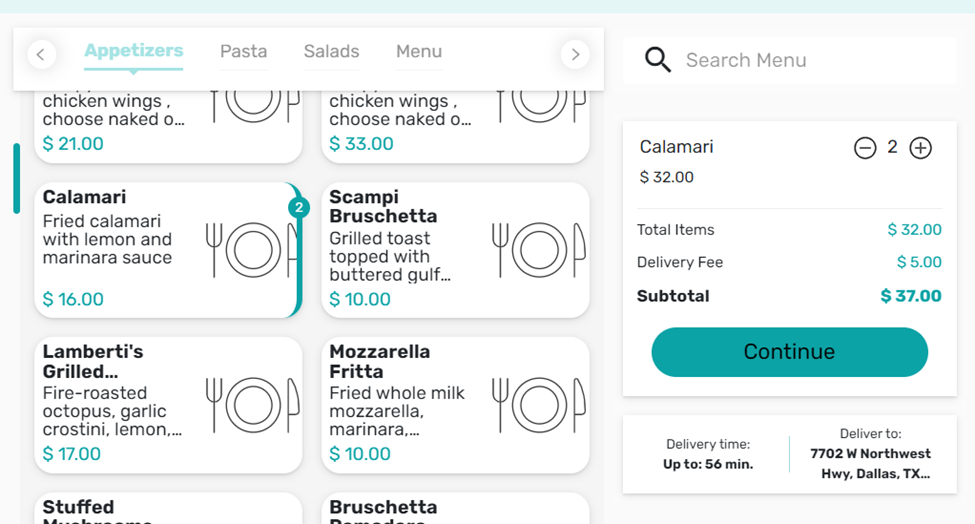Open the Salads category tab
The image size is (975, 524).
(331, 52)
